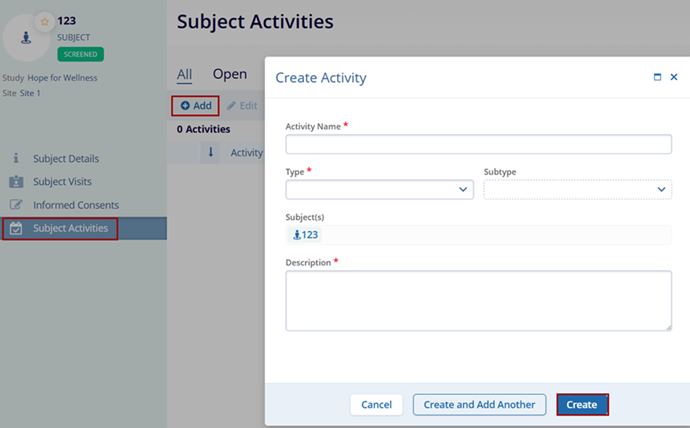Screen dimensions: 690x428
Task: Click the subject avatar icon for 123
Action: [25, 39]
